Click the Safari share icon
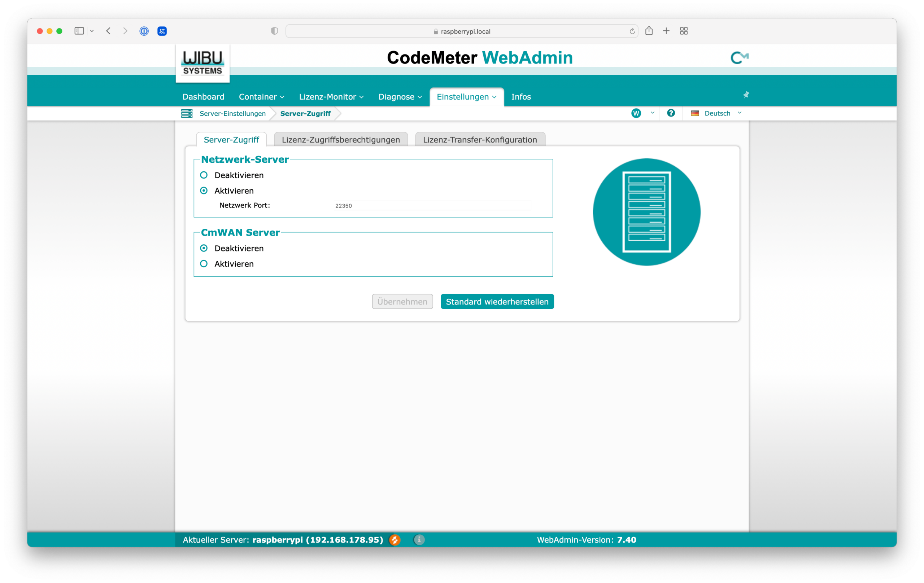 (x=649, y=31)
